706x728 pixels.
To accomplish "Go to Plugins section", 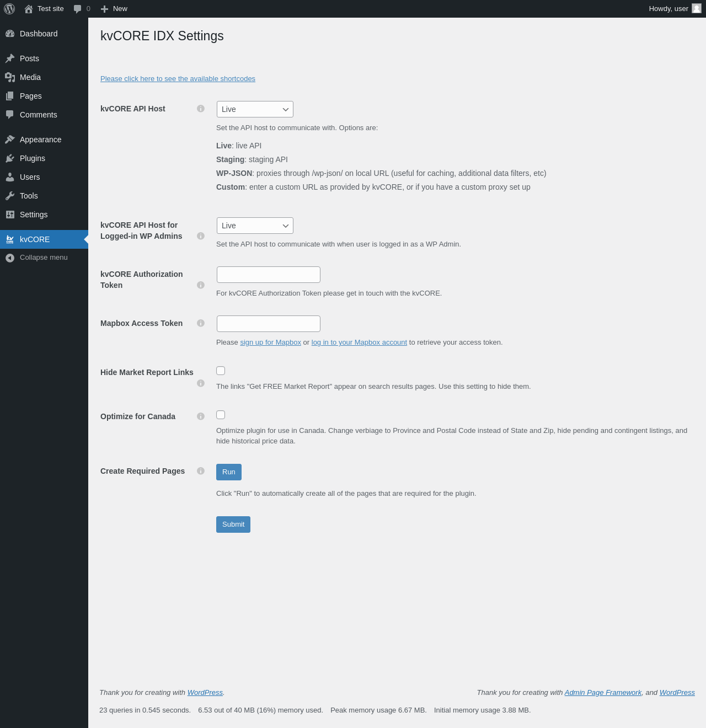I will (44, 158).
